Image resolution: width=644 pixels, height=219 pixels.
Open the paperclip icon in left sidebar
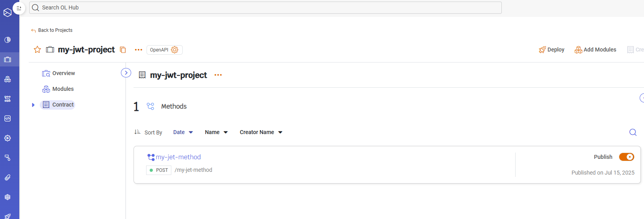(x=7, y=177)
